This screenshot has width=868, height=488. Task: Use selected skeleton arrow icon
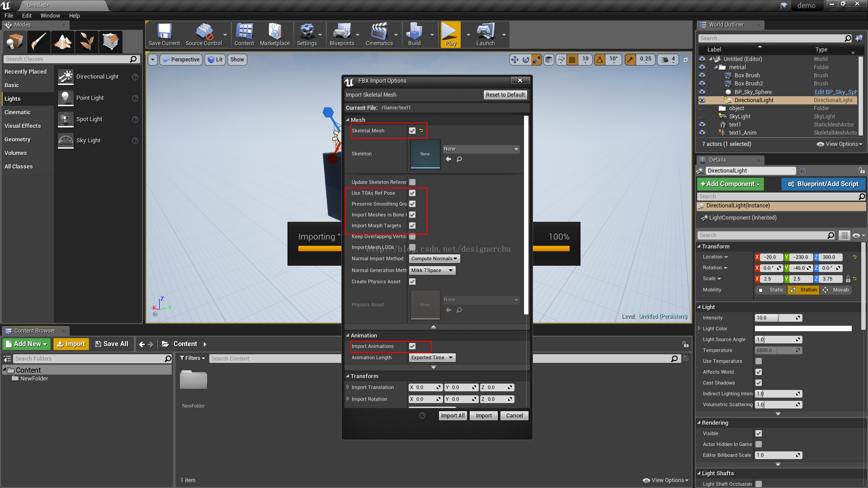point(448,159)
